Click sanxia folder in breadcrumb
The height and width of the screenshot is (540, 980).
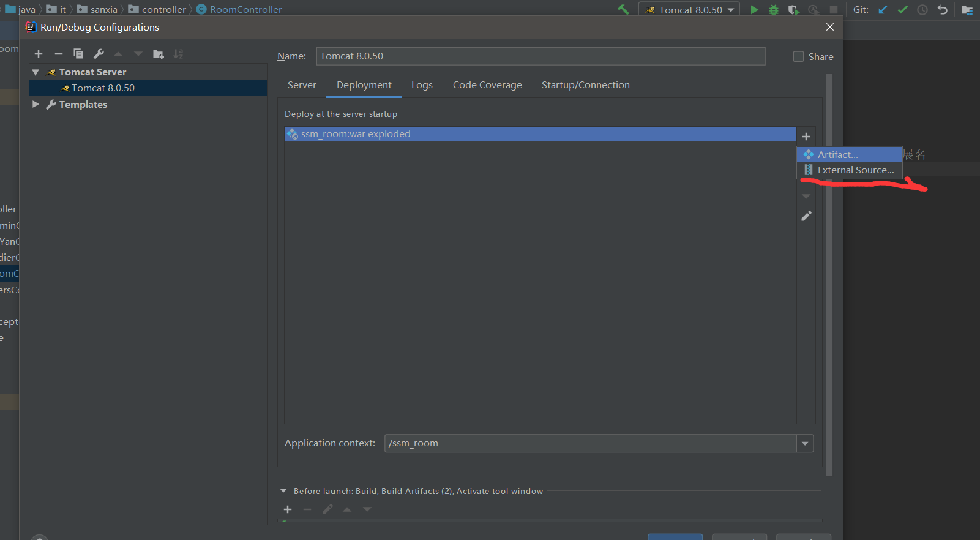[x=97, y=9]
